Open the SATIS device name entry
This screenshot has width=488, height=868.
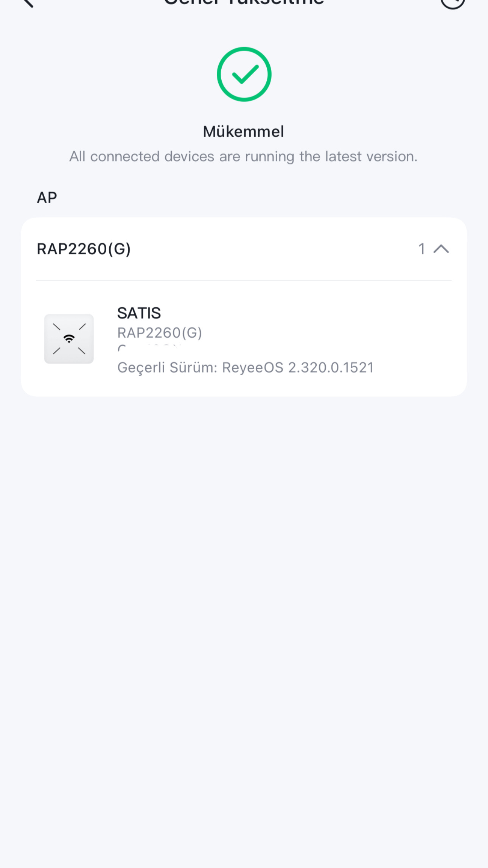pos(139,313)
